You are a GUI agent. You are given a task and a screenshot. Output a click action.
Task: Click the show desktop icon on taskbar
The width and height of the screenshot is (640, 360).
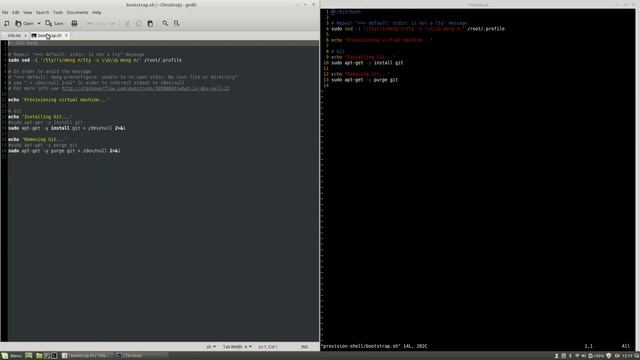click(29, 356)
